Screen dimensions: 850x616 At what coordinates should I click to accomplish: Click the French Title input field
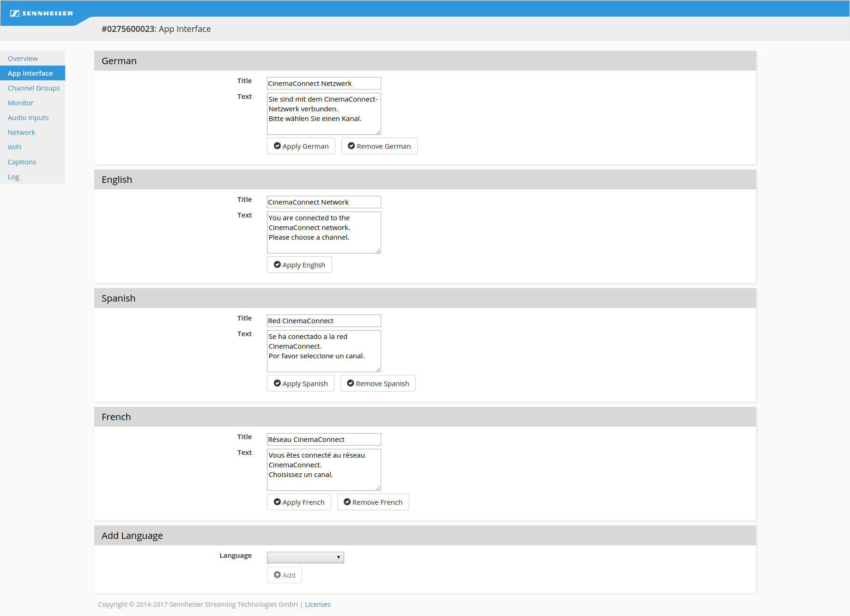point(323,440)
